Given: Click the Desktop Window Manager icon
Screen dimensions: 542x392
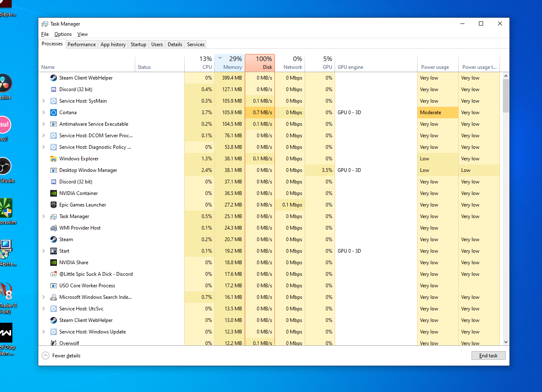Looking at the screenshot, I should click(x=54, y=170).
